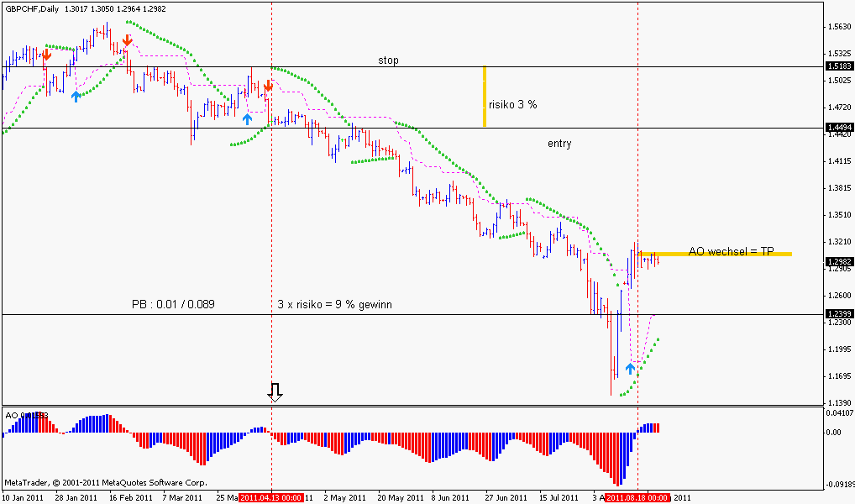The image size is (855, 504).
Task: Click the 'stop' label text
Action: pos(388,60)
